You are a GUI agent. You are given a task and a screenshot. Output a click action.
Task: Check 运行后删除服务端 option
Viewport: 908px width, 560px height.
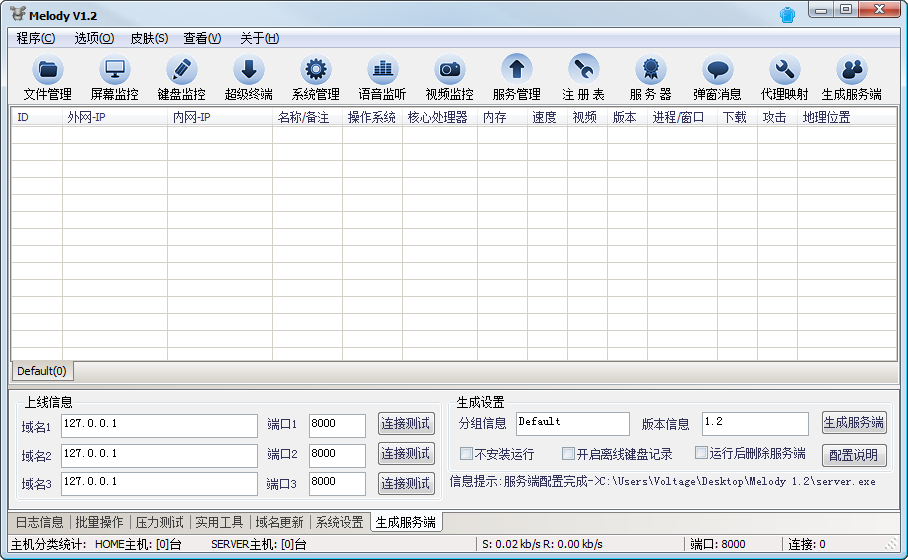(x=702, y=453)
